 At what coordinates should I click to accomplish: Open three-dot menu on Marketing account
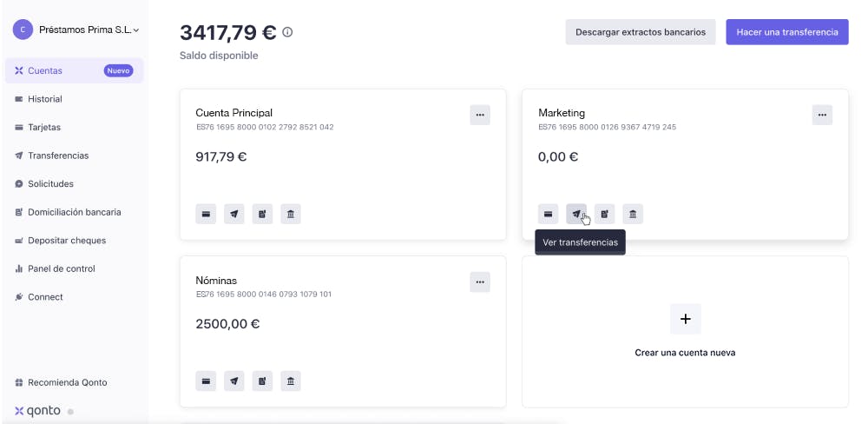[822, 115]
